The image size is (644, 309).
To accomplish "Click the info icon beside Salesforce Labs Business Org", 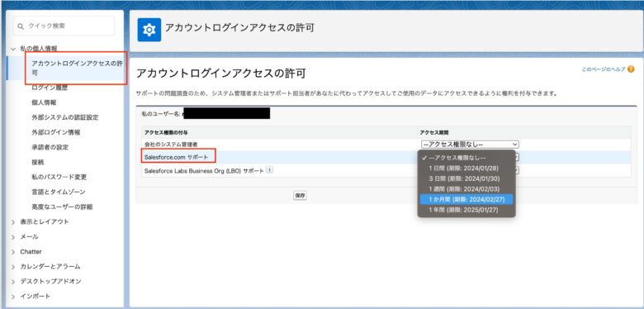I will point(269,170).
